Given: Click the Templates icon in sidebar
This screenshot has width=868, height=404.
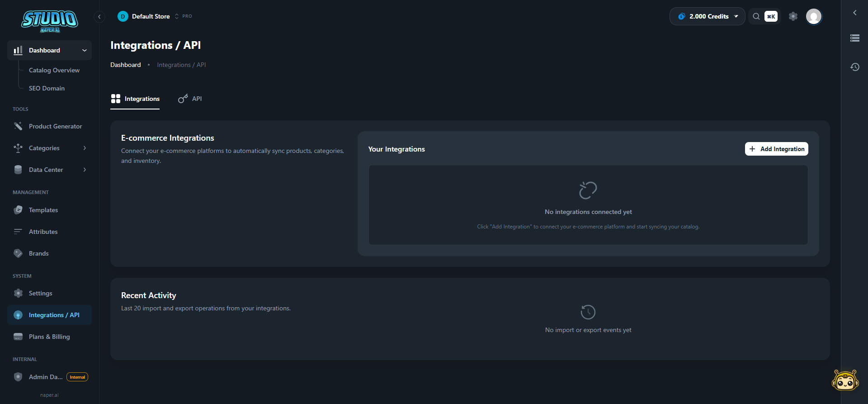Looking at the screenshot, I should 18,210.
